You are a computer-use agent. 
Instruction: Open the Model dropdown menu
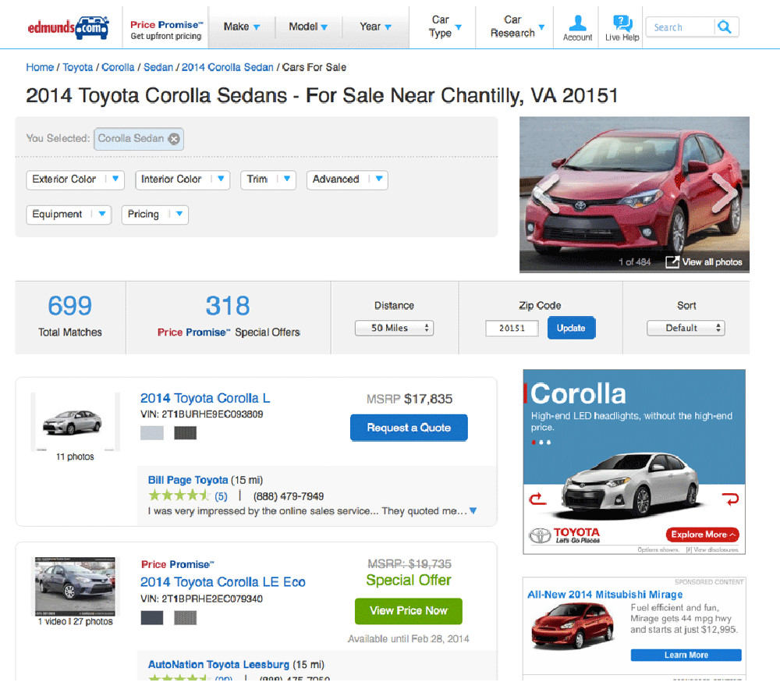(x=308, y=27)
